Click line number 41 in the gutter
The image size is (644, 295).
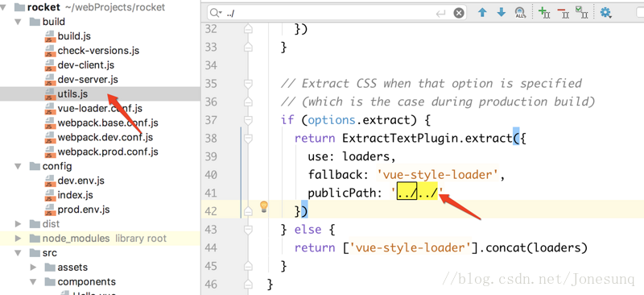tap(211, 193)
